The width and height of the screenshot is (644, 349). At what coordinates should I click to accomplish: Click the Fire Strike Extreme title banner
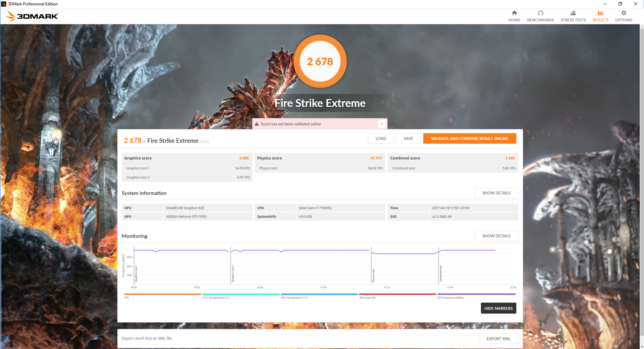pyautogui.click(x=320, y=103)
